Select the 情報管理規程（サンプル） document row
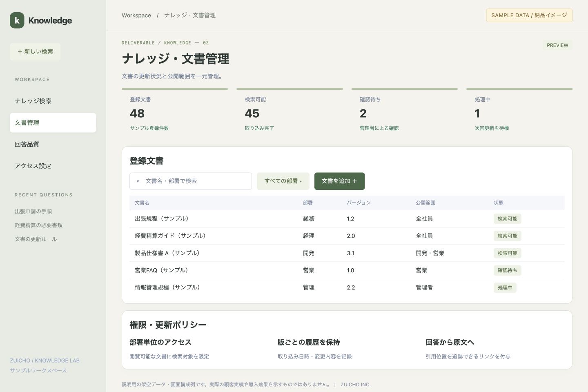This screenshot has width=588, height=392. (x=347, y=287)
